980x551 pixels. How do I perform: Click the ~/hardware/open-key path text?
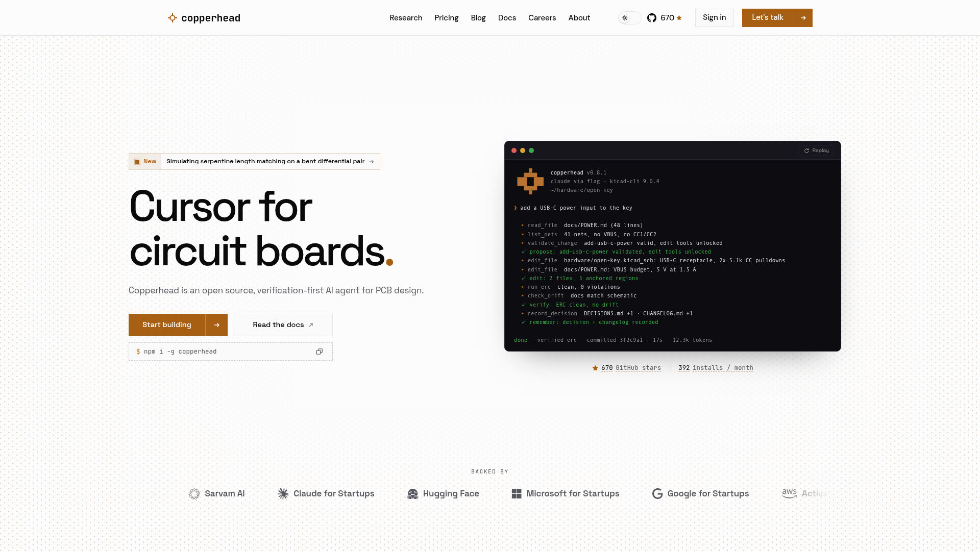[x=581, y=190]
